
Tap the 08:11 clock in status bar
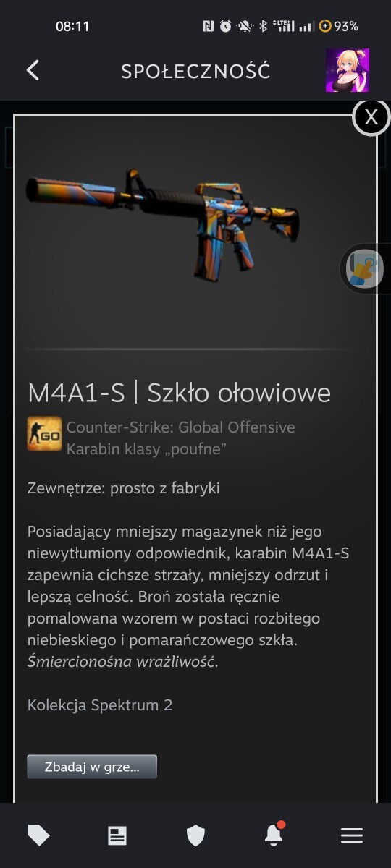pos(72,26)
